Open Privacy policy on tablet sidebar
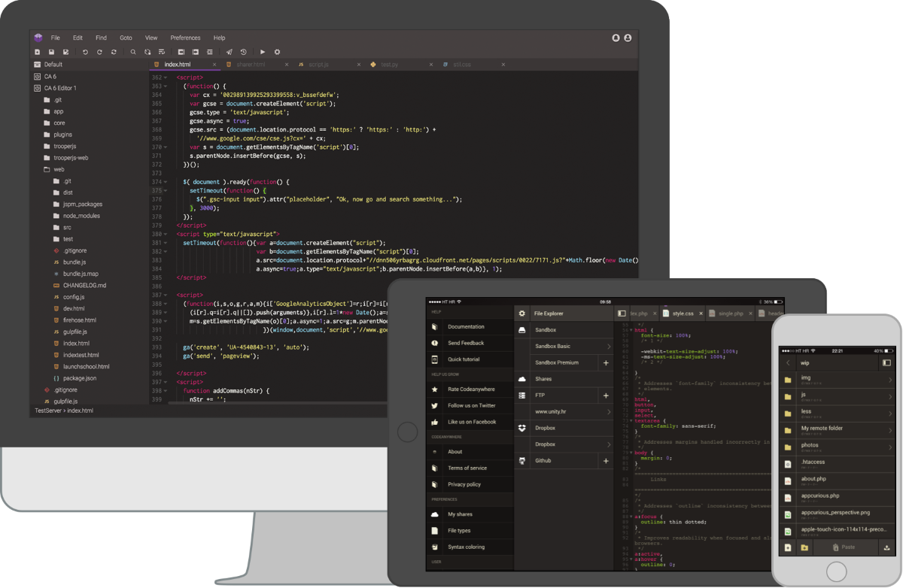Viewport: 903px width, 588px height. tap(464, 484)
